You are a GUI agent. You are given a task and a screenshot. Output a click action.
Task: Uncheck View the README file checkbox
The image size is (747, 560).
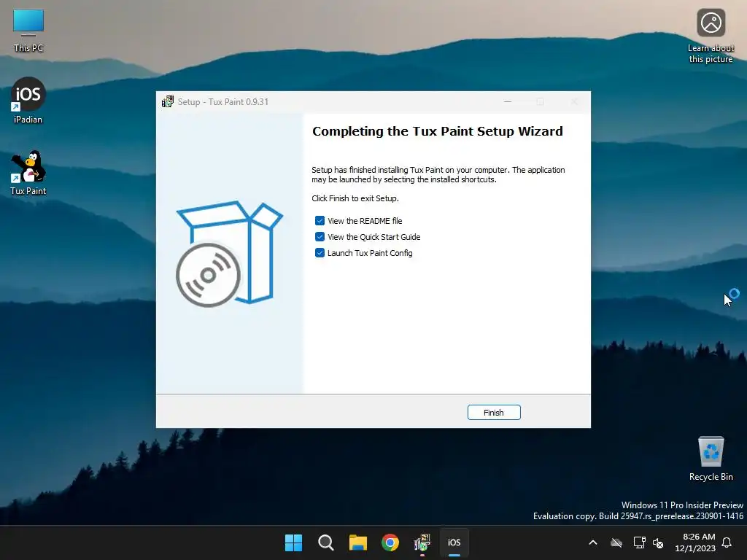pos(320,220)
